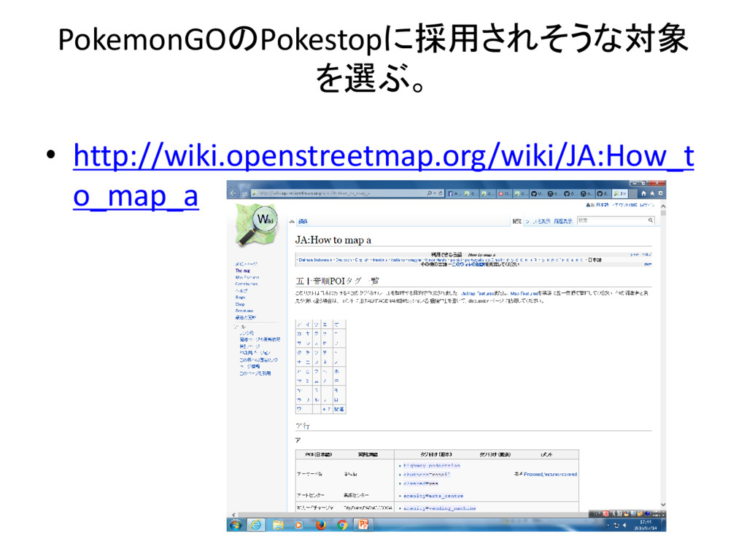Click the OpenStreetMap Wiki logo
Screen dimensions: 747x560
[x=258, y=225]
